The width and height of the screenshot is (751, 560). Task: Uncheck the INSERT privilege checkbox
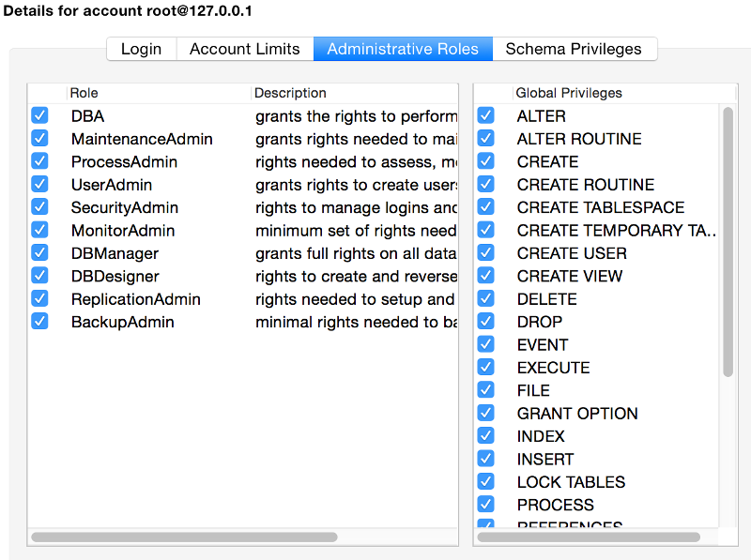[485, 459]
